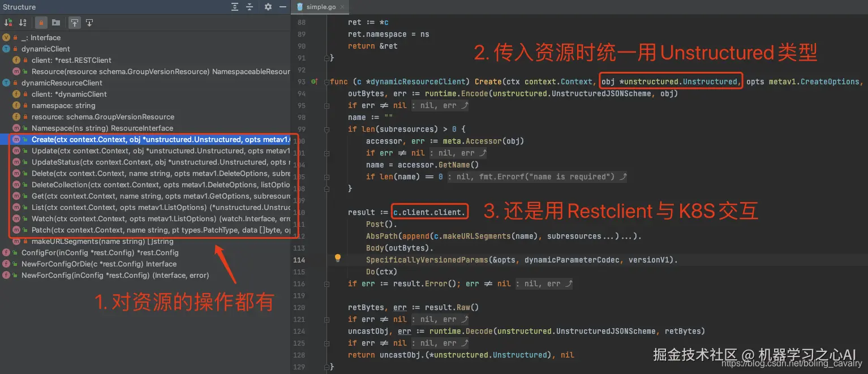Expand the folded if block at line 116
Viewport: 868px width, 374px height.
click(326, 283)
